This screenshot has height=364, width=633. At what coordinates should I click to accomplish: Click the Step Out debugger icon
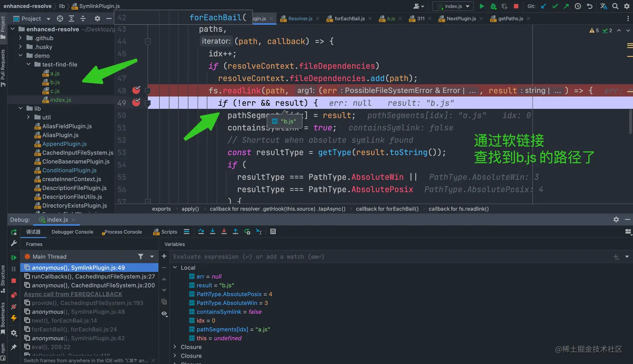point(235,232)
